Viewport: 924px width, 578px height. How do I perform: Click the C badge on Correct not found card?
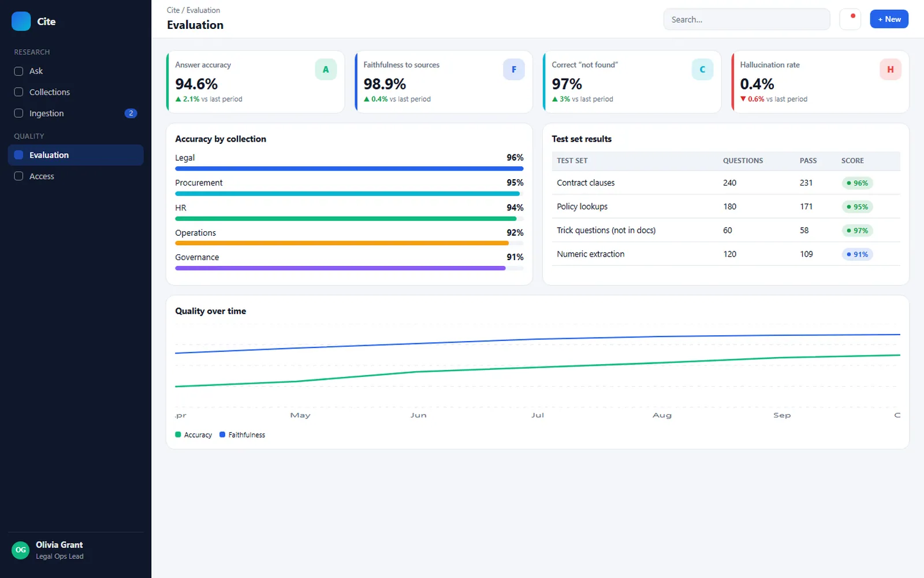(702, 69)
